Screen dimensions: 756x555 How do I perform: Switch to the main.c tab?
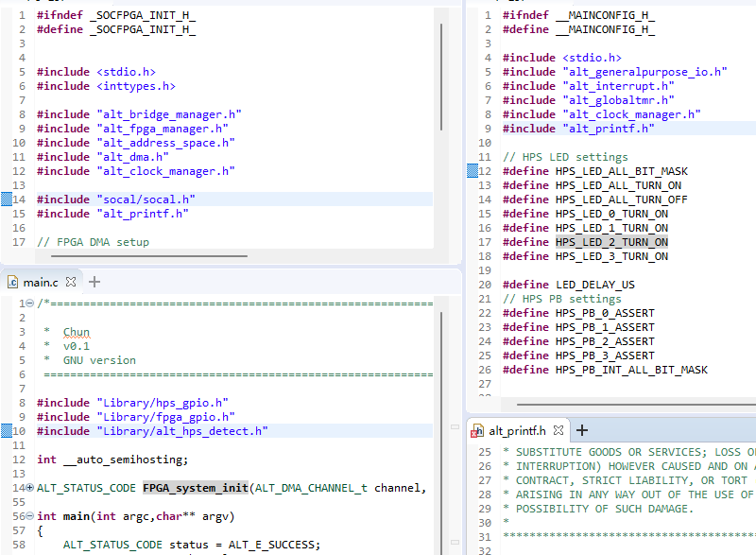(x=40, y=282)
